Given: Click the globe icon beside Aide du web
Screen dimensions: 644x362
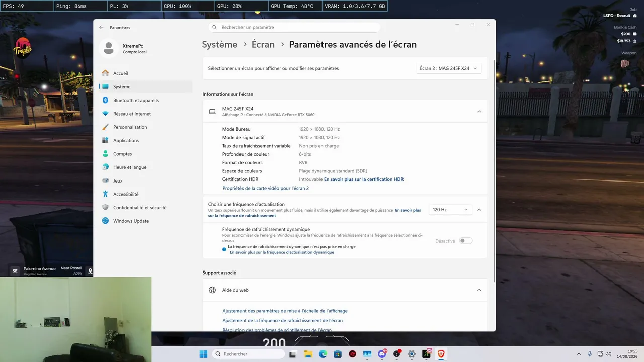Looking at the screenshot, I should 212,290.
